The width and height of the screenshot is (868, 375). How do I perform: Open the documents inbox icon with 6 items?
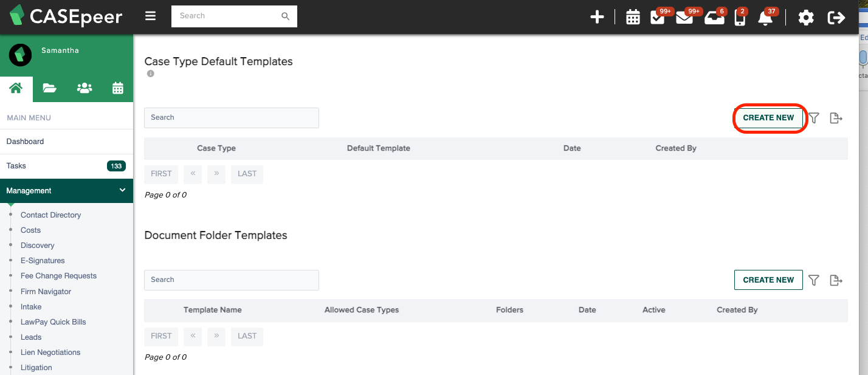(714, 18)
